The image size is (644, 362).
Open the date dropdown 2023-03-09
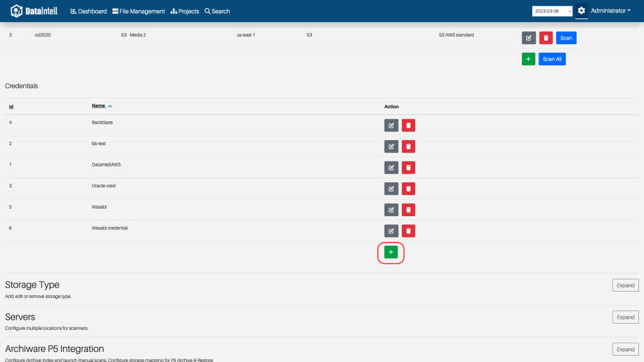click(x=552, y=11)
